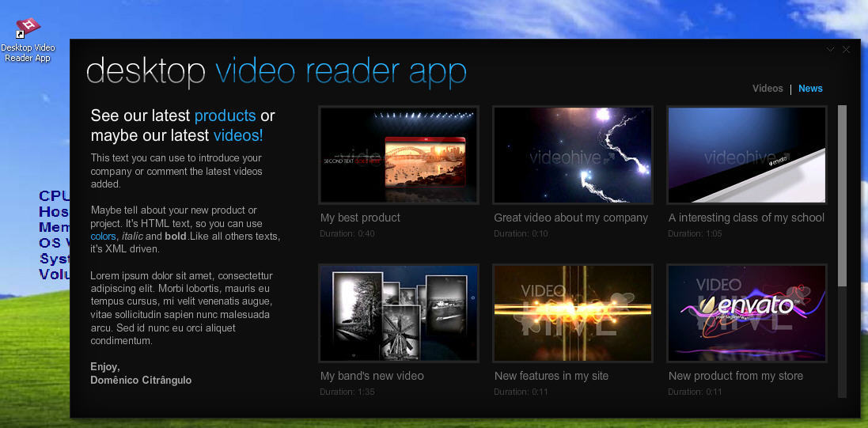This screenshot has width=868, height=428.
Task: Open the Desktop Video Reader App desktop shortcut
Action: pyautogui.click(x=28, y=40)
